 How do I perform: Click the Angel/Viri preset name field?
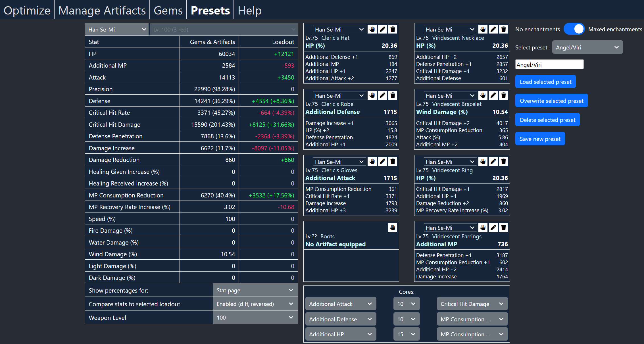coord(549,64)
